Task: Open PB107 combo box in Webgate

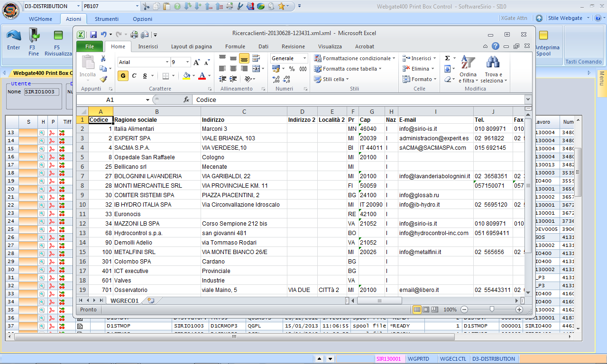Action: (138, 6)
